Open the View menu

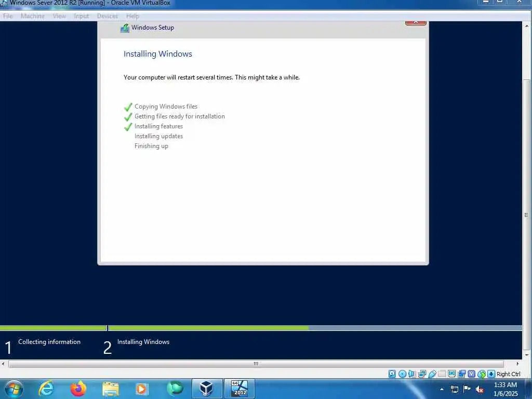59,16
